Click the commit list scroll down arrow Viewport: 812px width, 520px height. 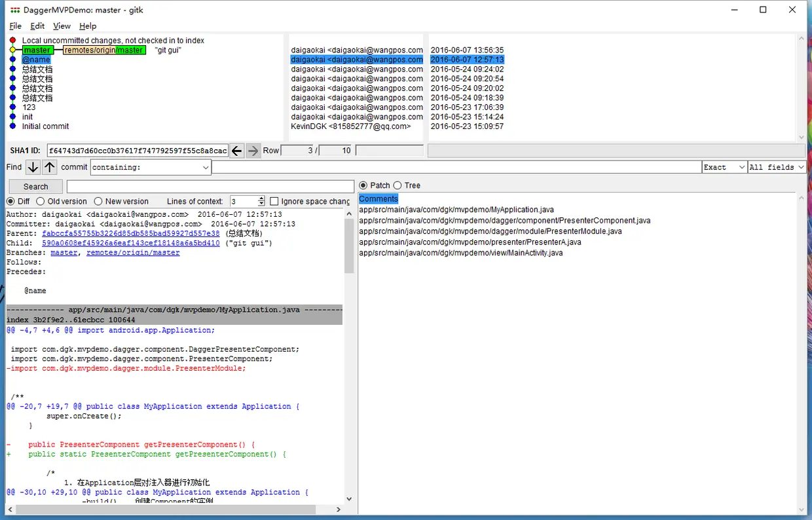[801, 138]
